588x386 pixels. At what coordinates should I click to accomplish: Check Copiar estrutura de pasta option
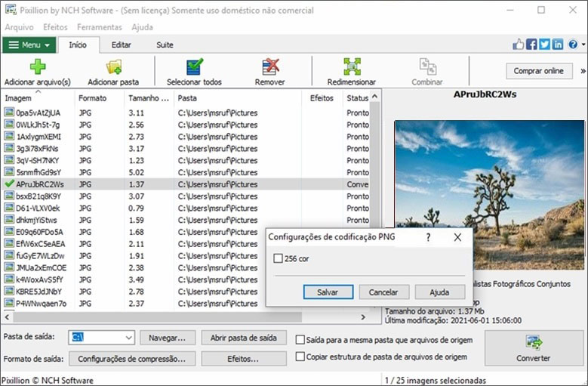[300, 357]
